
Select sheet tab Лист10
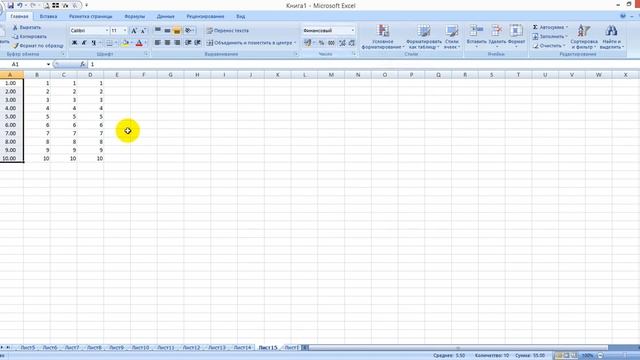[x=140, y=348]
